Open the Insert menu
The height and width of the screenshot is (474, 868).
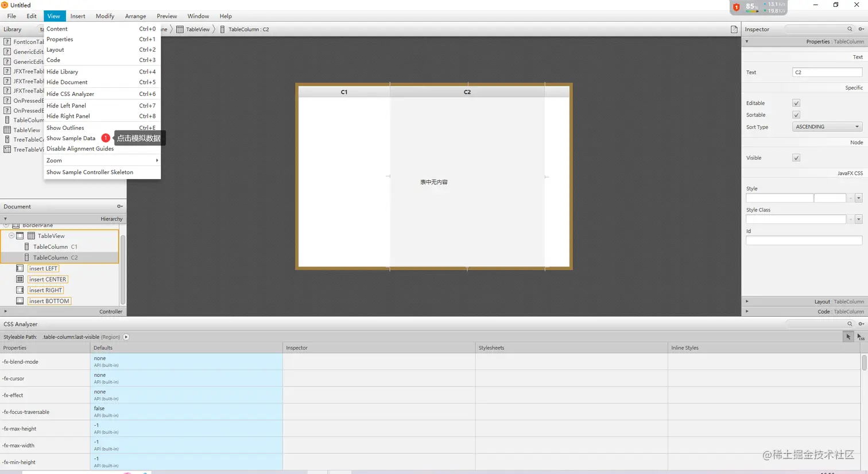click(78, 16)
